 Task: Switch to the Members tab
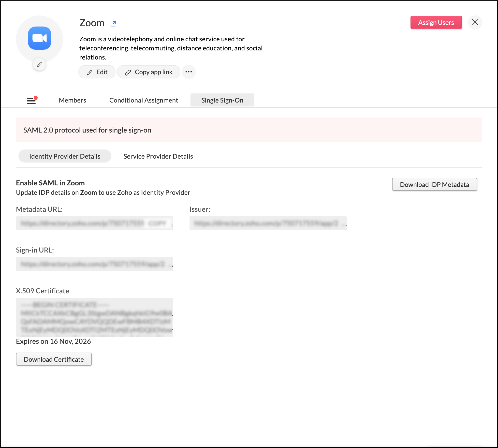[72, 100]
